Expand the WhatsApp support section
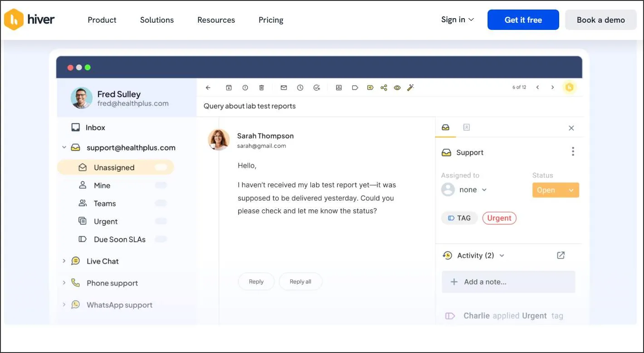Screen dimensions: 644x353 64,305
